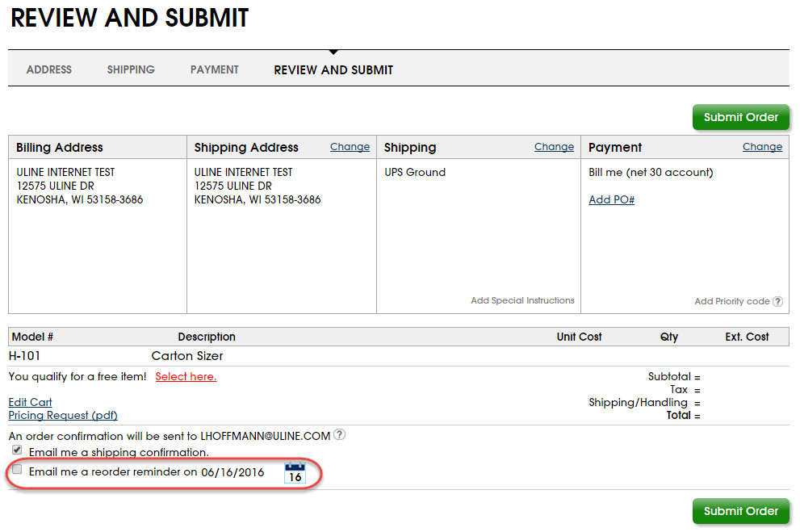Image resolution: width=800 pixels, height=532 pixels.
Task: Change the Shipping Address
Action: point(350,147)
